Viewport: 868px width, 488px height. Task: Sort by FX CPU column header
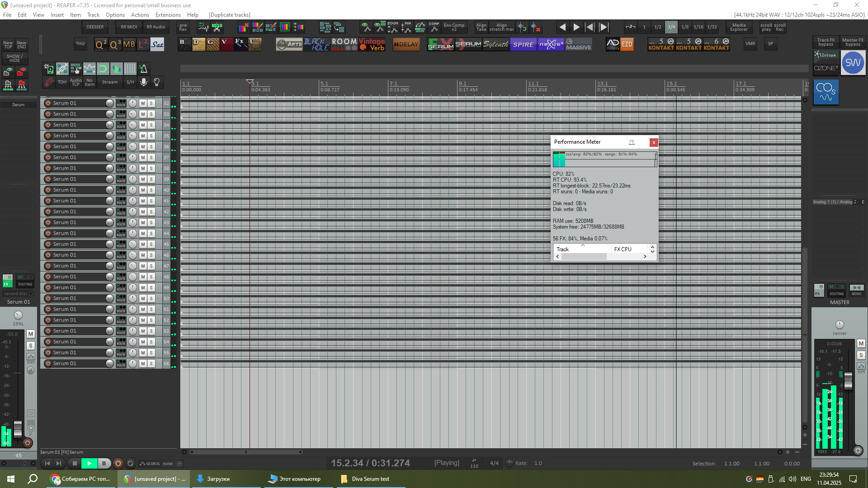623,249
